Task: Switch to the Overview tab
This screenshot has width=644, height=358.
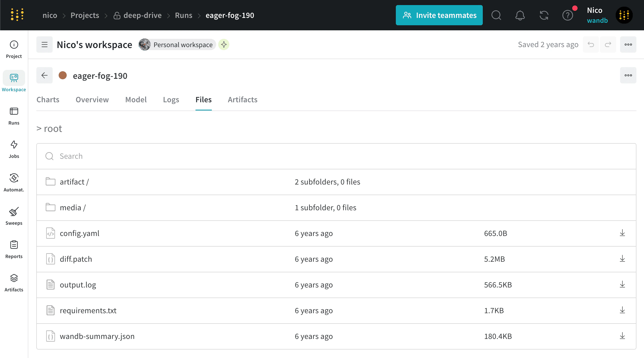Action: [92, 99]
